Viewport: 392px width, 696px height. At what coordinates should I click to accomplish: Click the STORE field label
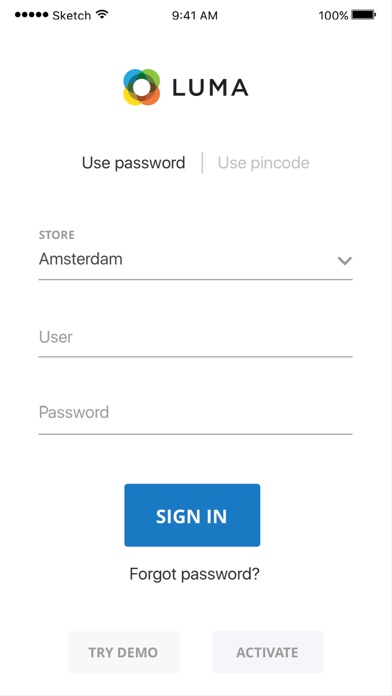[x=57, y=235]
